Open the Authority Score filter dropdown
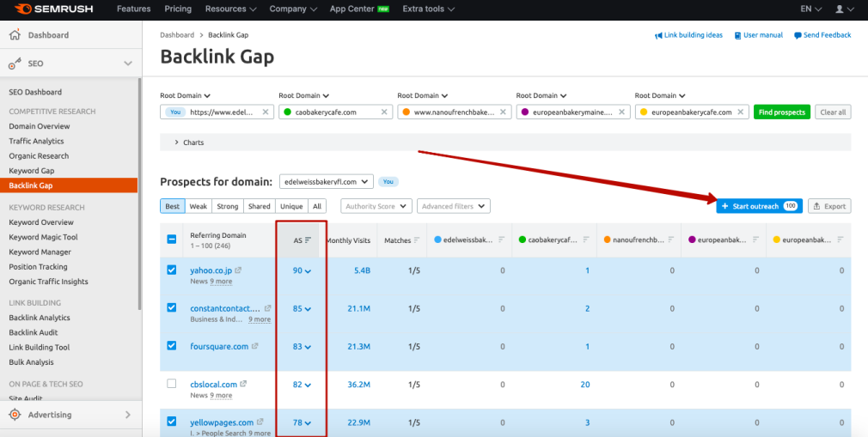 coord(376,206)
